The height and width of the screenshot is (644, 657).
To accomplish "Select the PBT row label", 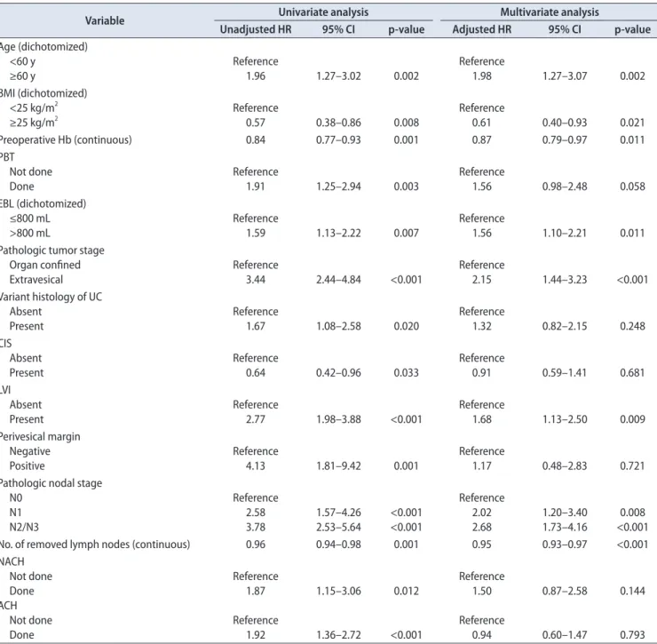I will [7, 157].
